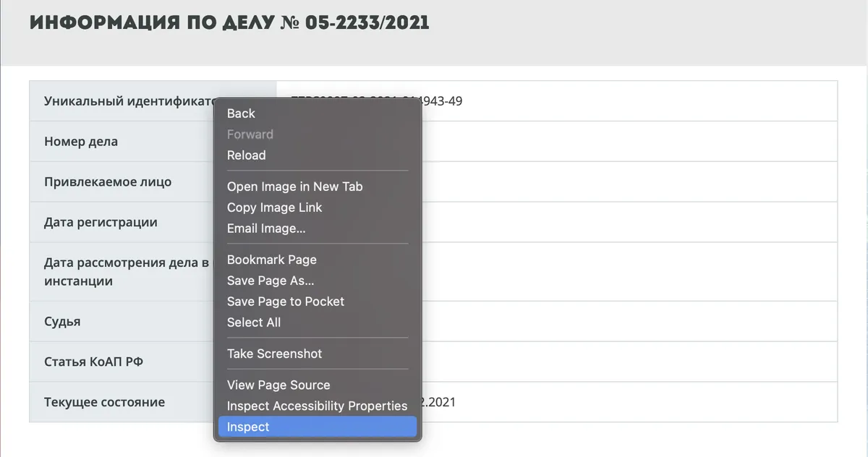Click the Текущее состояние row label

pos(104,402)
